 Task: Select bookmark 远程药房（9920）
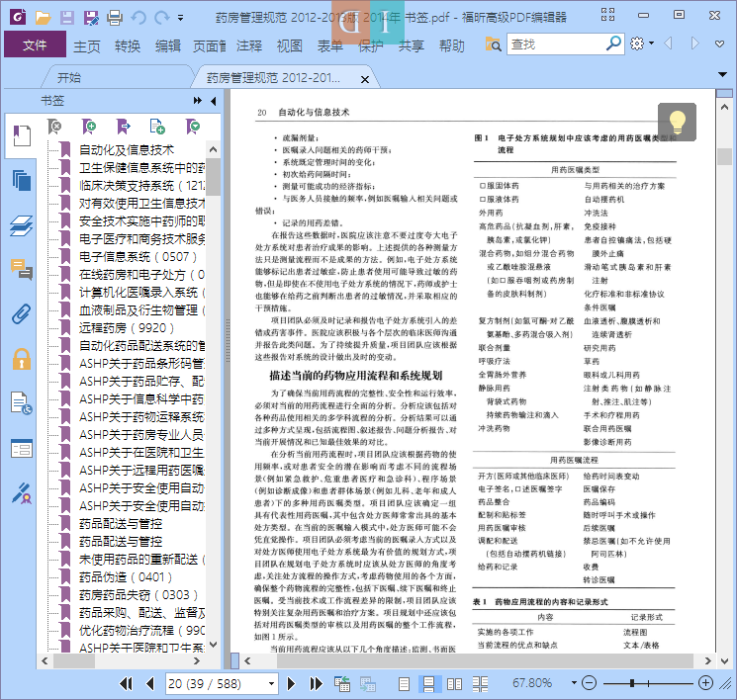click(x=127, y=328)
